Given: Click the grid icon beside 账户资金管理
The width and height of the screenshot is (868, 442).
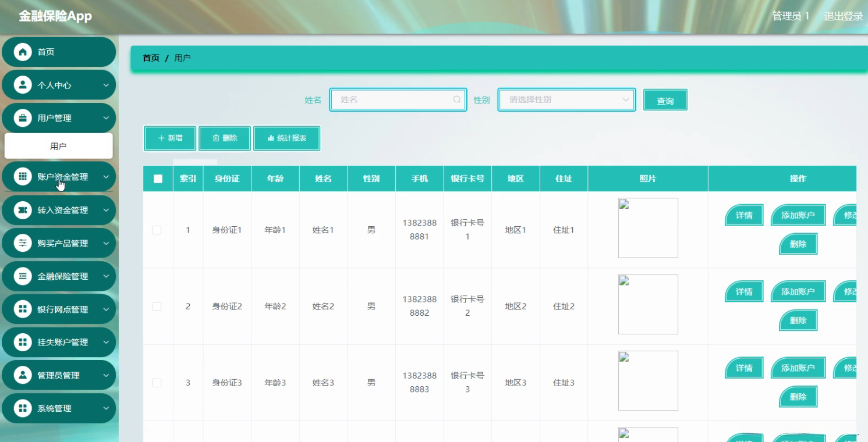Looking at the screenshot, I should (x=23, y=177).
